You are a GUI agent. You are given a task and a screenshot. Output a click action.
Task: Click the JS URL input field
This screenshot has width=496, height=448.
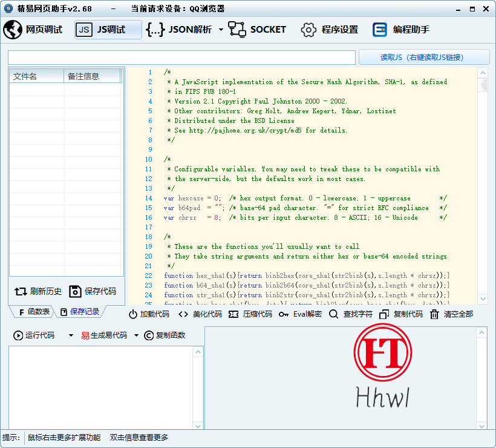click(x=181, y=58)
